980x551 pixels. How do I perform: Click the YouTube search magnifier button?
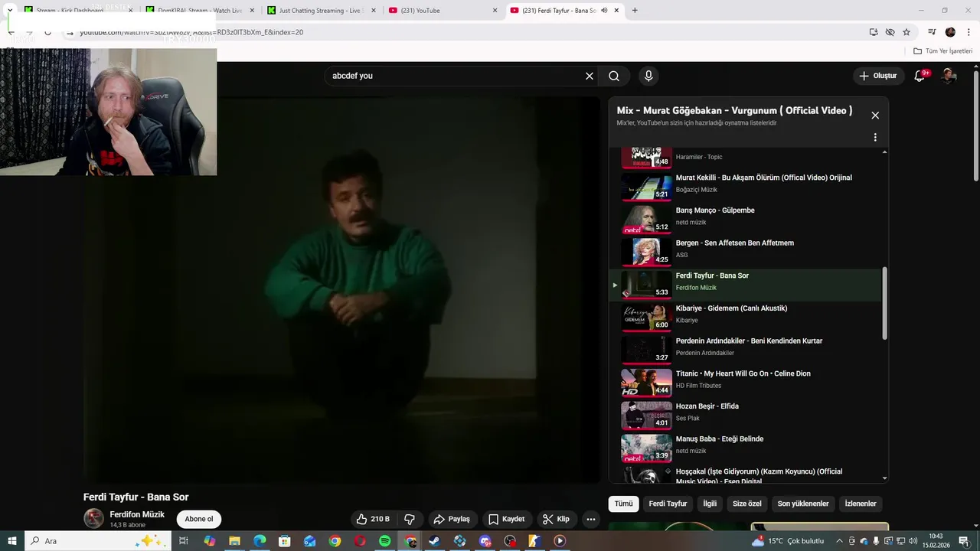(614, 76)
